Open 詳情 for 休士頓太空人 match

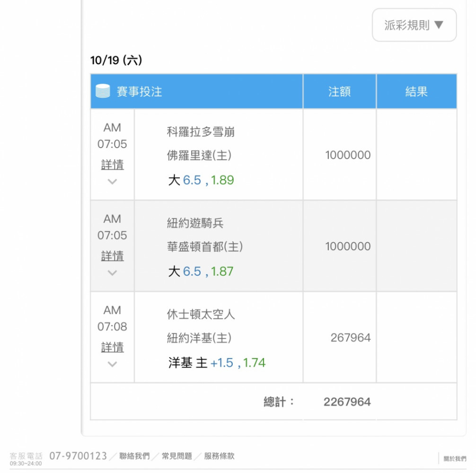(x=112, y=347)
